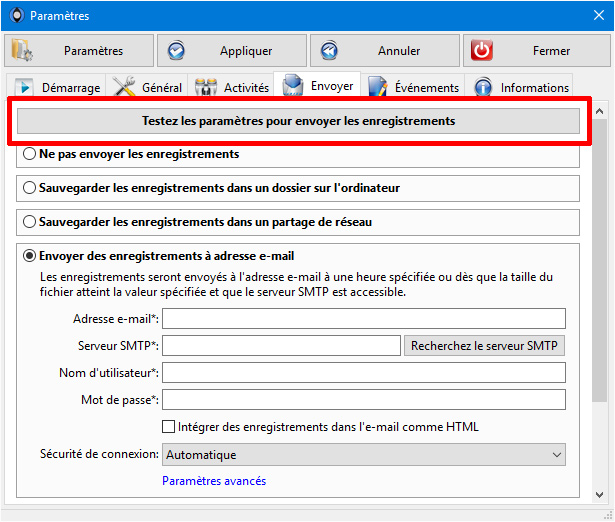Image resolution: width=615 pixels, height=522 pixels.
Task: Click the Paramètres folder icon in toolbar
Action: coord(22,50)
